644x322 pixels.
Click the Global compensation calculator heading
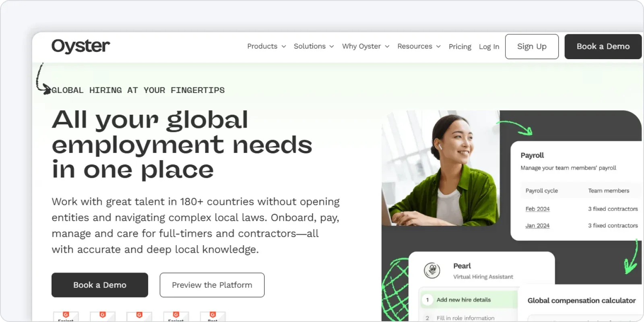[582, 301]
